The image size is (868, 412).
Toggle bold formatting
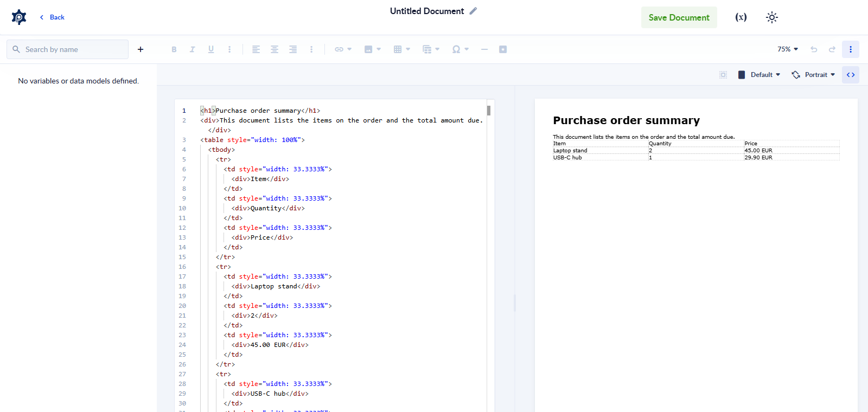pos(174,49)
